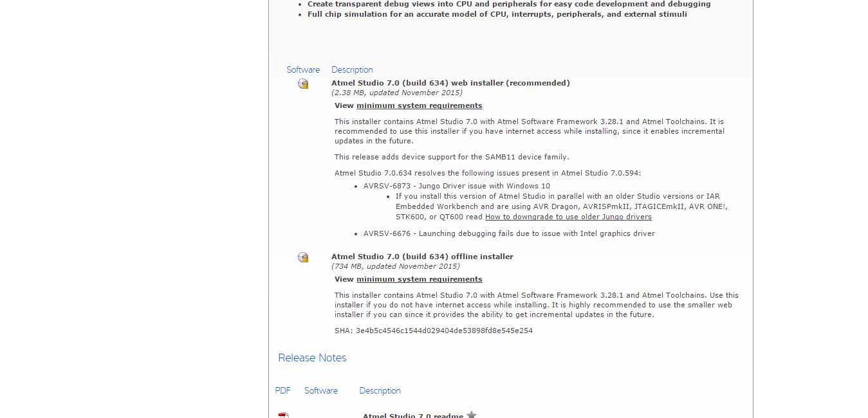Image resolution: width=868 pixels, height=418 pixels.
Task: Click the padlock on the offline installer icon
Action: 306,260
